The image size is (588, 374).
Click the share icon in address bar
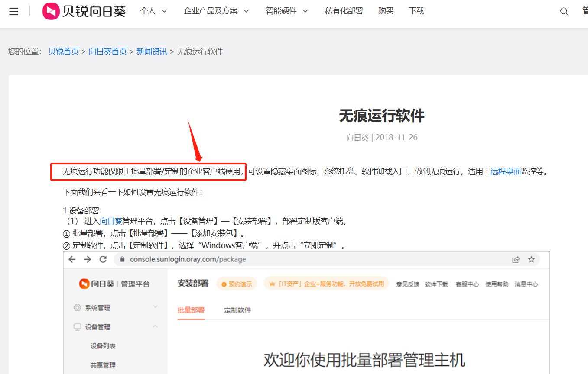[x=516, y=259]
